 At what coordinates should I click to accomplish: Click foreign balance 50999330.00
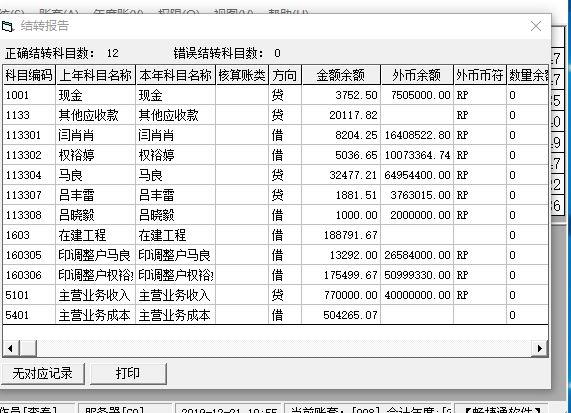[418, 275]
